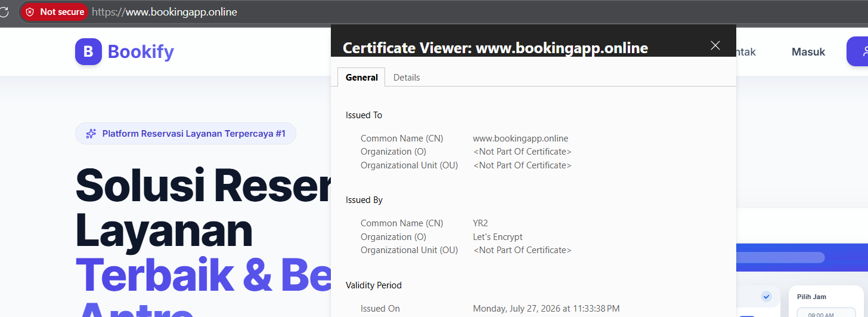Screen dimensions: 868x317
Task: Click the reload page icon
Action: (x=4, y=12)
